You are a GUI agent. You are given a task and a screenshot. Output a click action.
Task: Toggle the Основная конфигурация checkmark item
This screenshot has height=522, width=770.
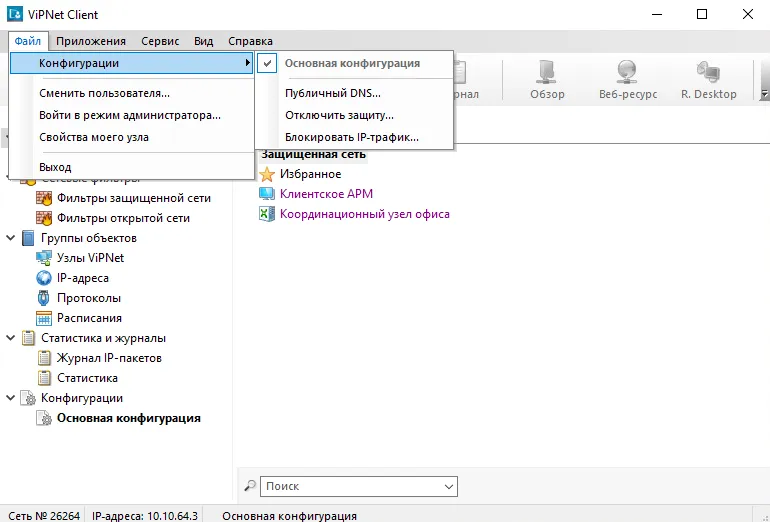(x=354, y=63)
